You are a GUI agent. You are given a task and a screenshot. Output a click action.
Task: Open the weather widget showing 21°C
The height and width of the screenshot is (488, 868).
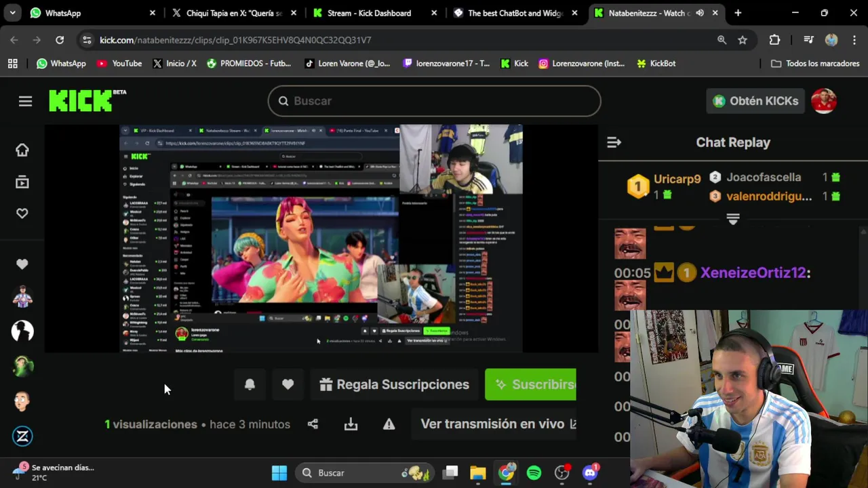(53, 472)
